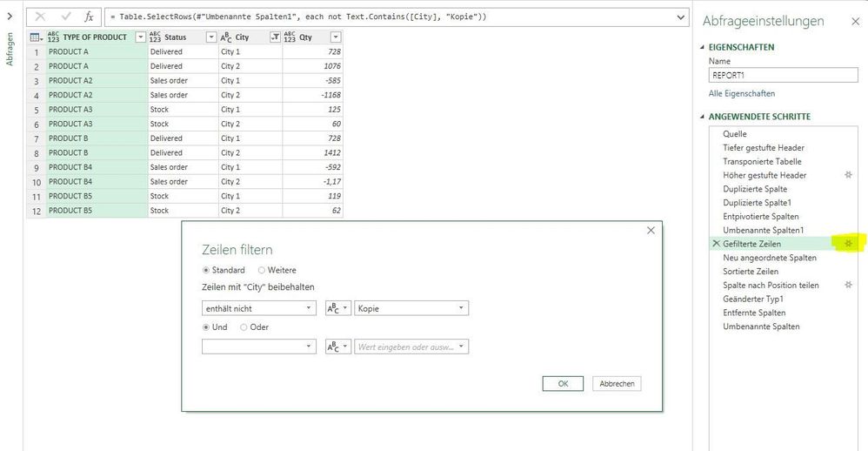This screenshot has height=451, width=868.
Task: Click the table icon in the header corner
Action: pyautogui.click(x=36, y=37)
